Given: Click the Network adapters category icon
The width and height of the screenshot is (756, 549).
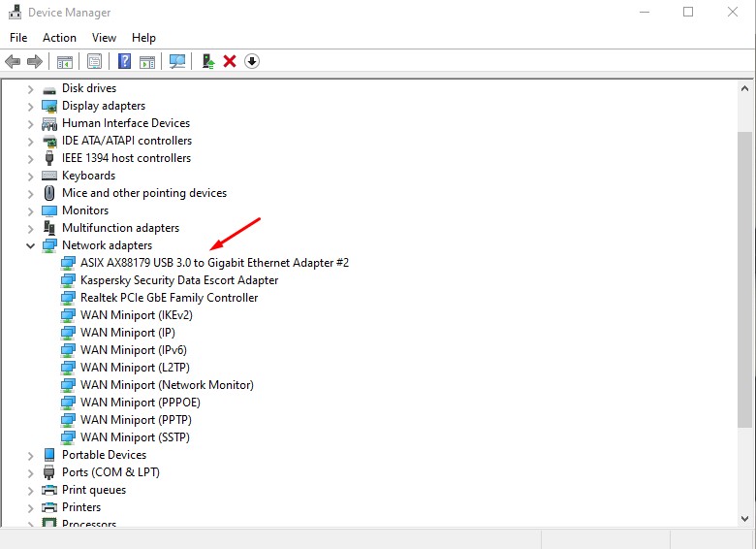Looking at the screenshot, I should (x=49, y=245).
